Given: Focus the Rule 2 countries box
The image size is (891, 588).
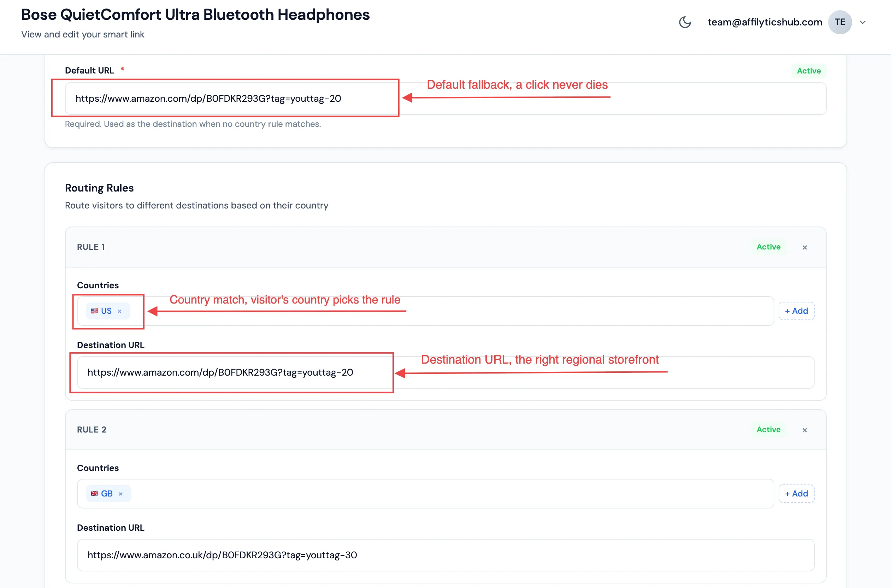Looking at the screenshot, I should 425,494.
